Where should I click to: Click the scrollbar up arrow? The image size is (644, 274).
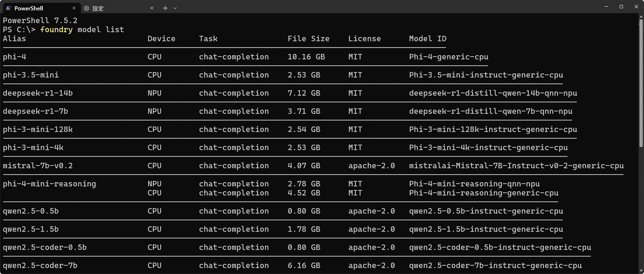641,17
